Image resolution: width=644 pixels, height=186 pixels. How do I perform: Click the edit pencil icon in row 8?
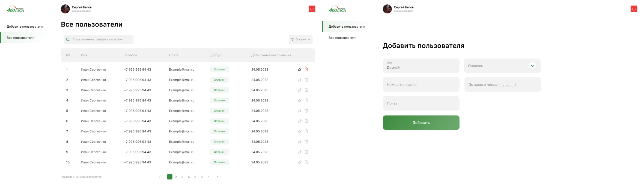click(x=299, y=142)
